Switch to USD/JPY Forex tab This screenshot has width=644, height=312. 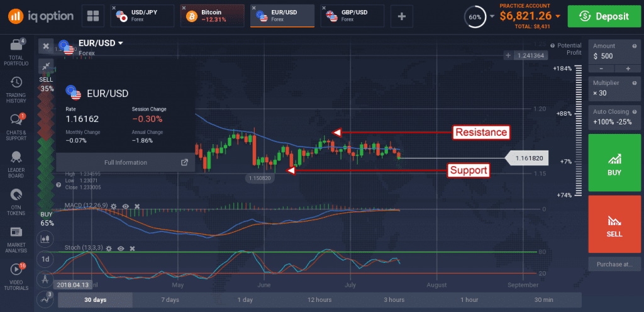pyautogui.click(x=143, y=16)
